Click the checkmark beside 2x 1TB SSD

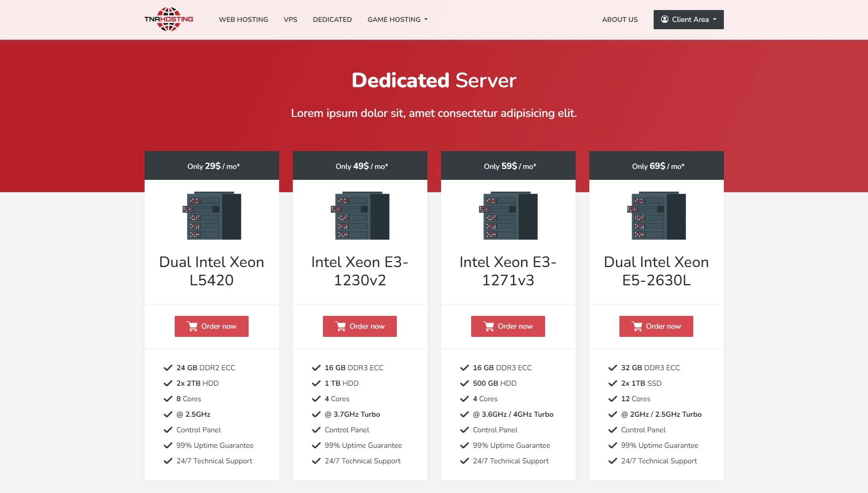click(x=613, y=383)
